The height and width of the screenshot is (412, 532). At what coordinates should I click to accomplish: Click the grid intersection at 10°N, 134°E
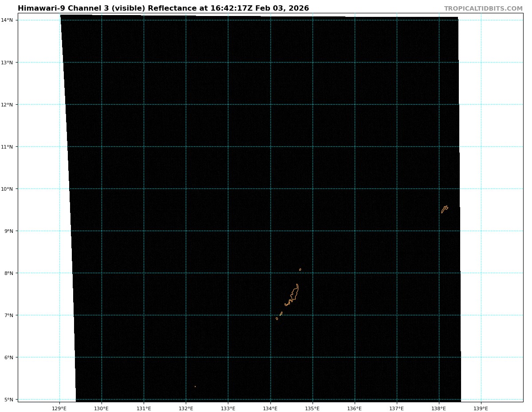[270, 189]
